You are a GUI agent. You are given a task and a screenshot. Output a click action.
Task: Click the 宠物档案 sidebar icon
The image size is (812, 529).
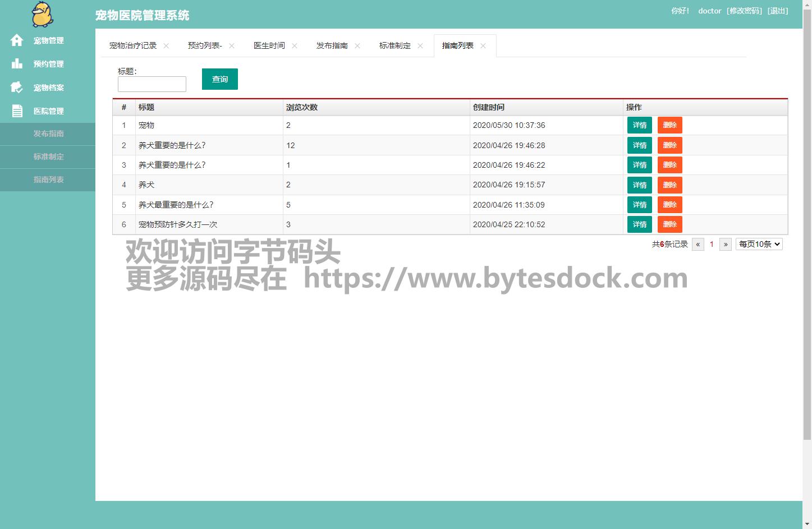point(17,88)
